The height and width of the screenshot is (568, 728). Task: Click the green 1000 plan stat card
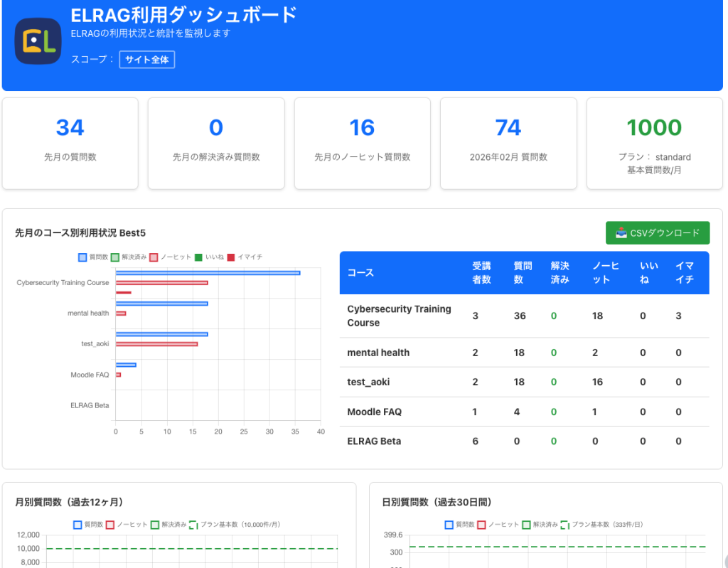point(654,143)
